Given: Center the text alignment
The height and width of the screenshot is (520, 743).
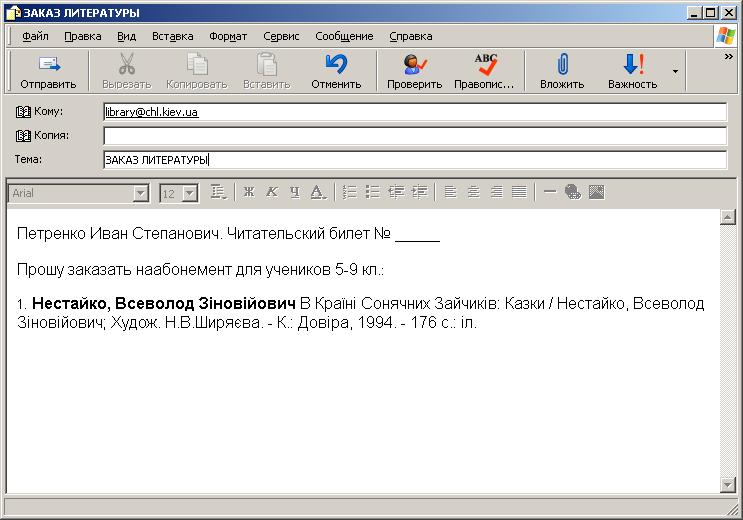Looking at the screenshot, I should tap(473, 192).
